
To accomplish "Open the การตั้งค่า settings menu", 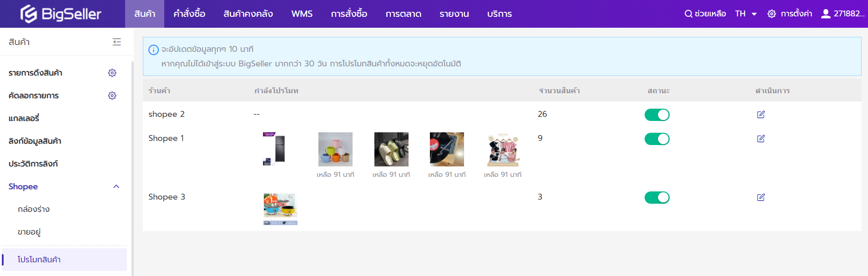I will point(789,14).
